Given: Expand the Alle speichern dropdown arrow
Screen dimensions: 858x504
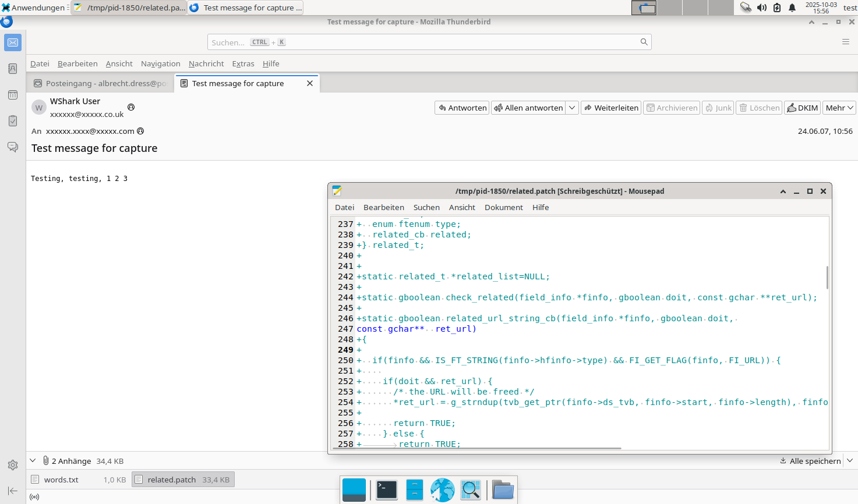Looking at the screenshot, I should pos(850,460).
